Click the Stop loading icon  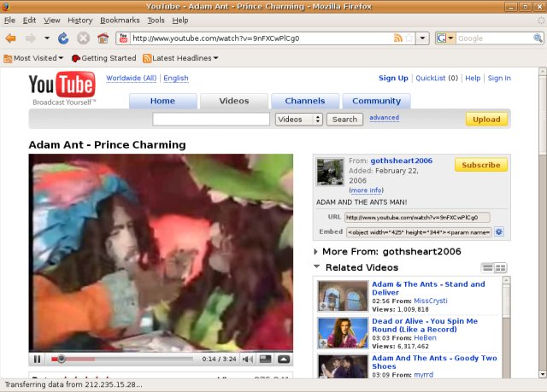[x=83, y=38]
